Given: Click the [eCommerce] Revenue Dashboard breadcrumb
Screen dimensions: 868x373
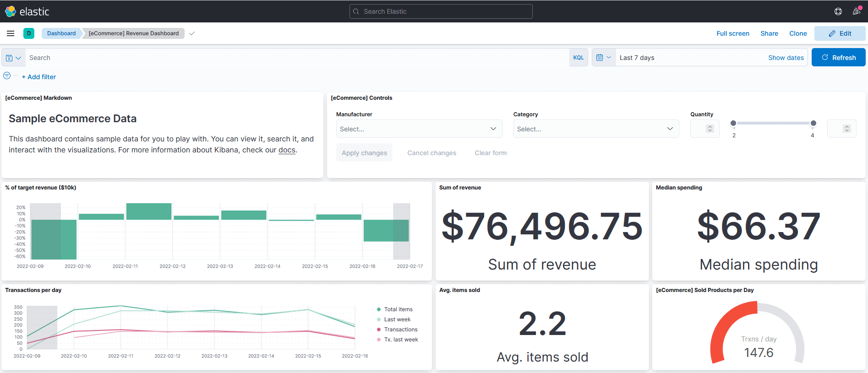Looking at the screenshot, I should point(134,33).
